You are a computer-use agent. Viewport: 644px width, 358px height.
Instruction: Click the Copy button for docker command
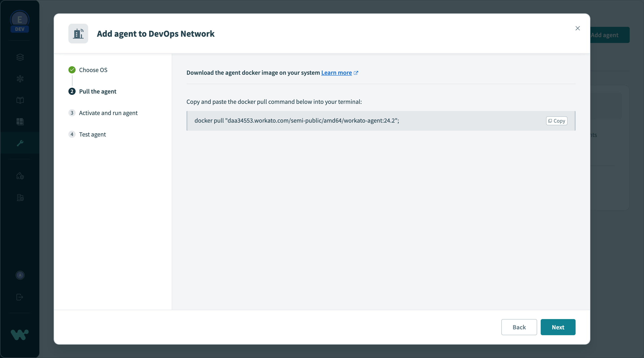point(556,120)
